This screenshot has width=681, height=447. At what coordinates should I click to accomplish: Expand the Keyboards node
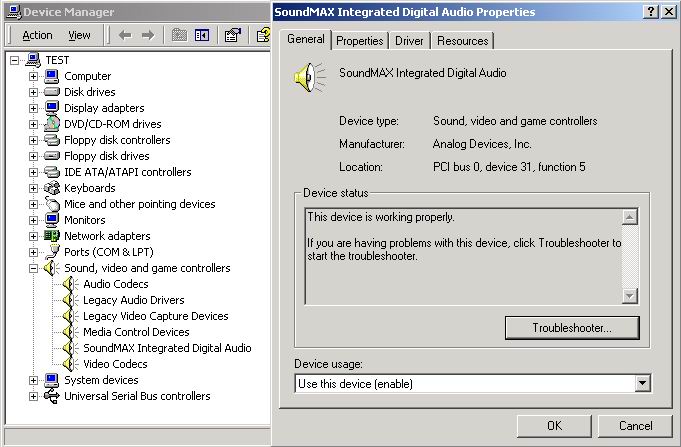33,188
